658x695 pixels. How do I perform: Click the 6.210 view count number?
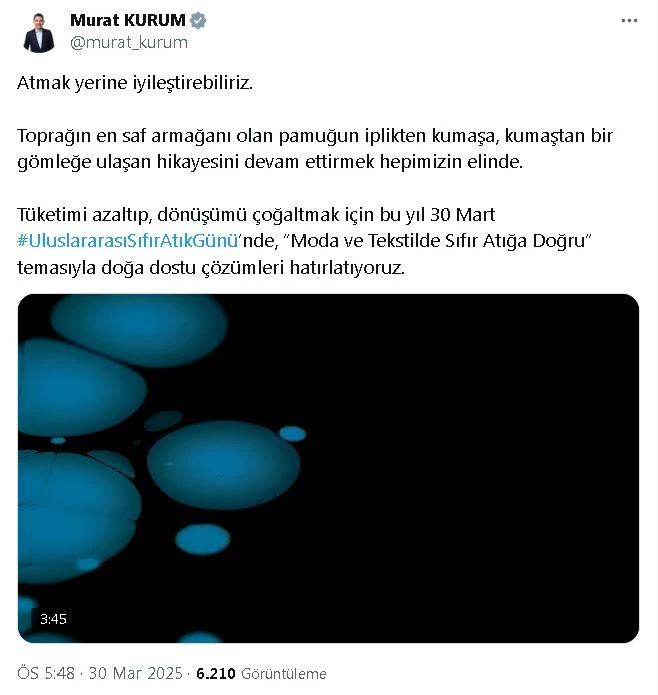[216, 673]
